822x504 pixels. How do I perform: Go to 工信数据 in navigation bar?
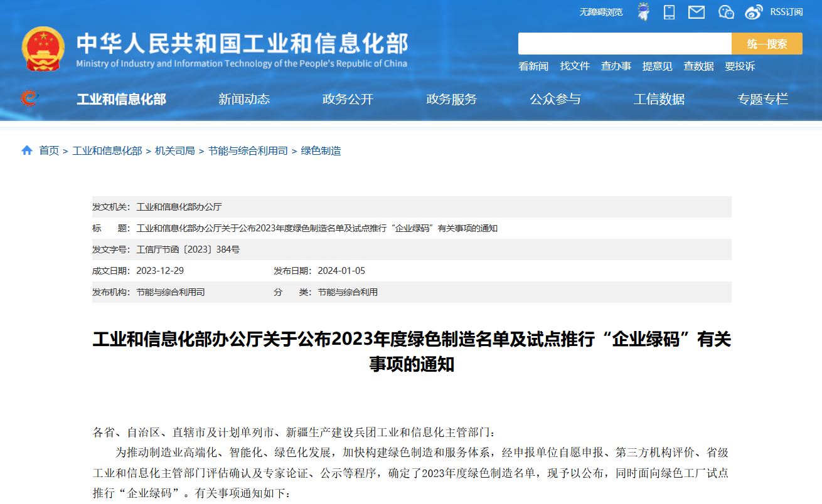pos(659,99)
